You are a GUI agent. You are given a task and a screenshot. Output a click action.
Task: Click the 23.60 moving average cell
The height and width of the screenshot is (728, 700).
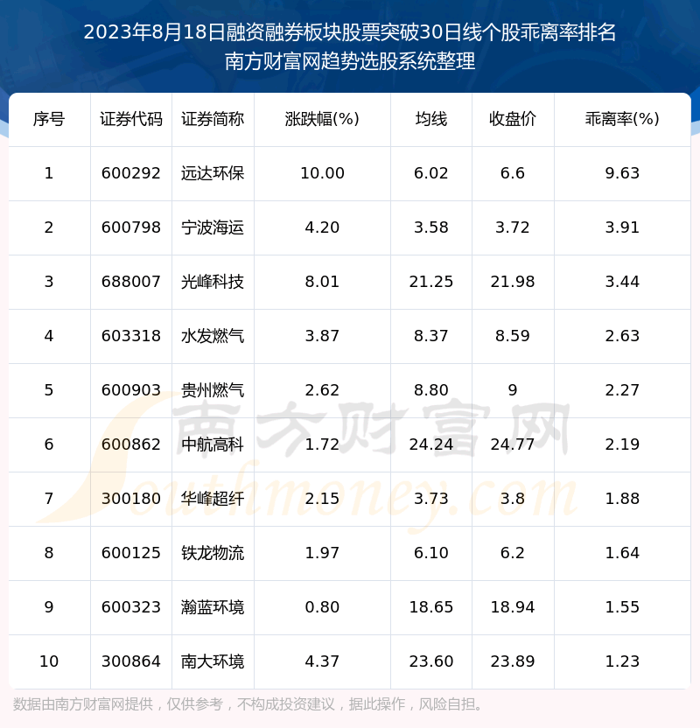pos(431,662)
